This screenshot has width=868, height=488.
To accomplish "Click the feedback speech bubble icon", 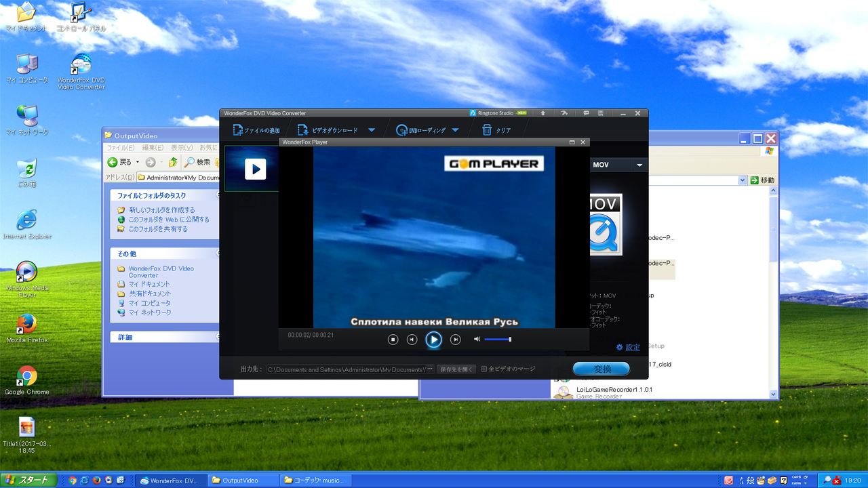I will [586, 113].
